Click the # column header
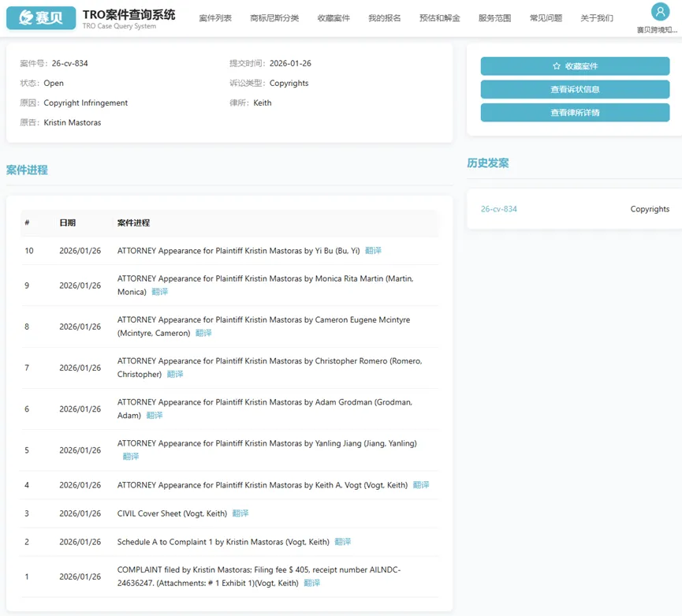Image resolution: width=682 pixels, height=616 pixels. coord(27,222)
